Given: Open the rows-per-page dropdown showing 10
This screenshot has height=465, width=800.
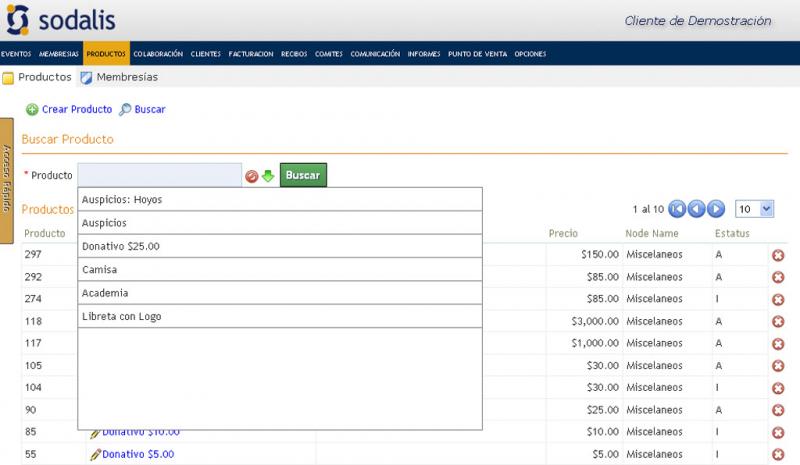Looking at the screenshot, I should 755,209.
